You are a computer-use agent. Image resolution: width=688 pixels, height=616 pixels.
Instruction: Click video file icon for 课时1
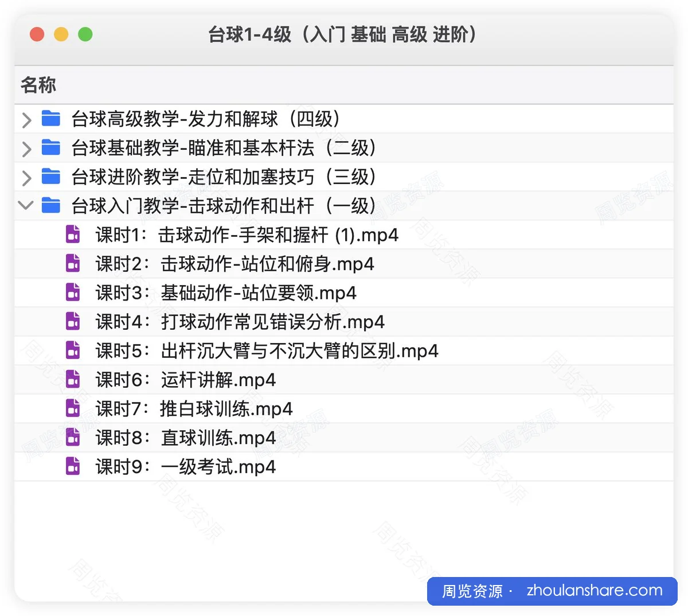[73, 234]
